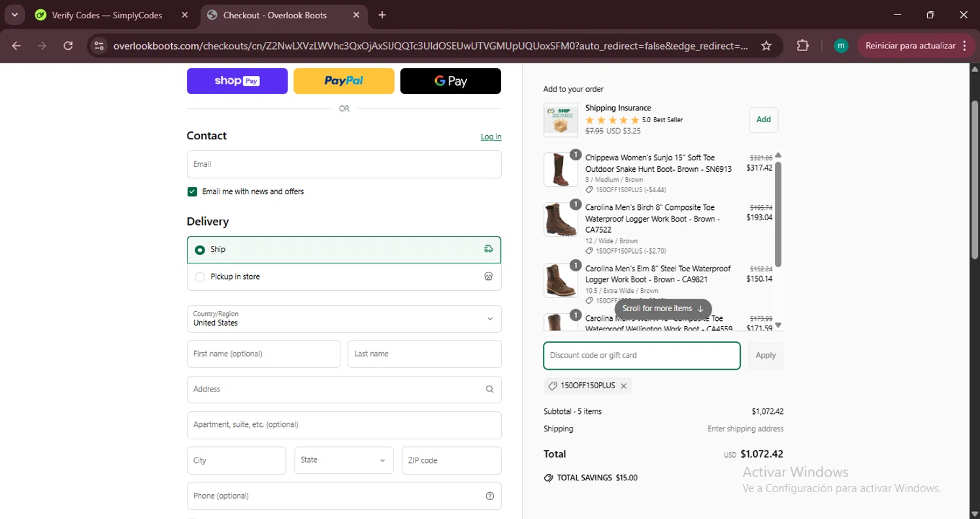Bookmark this page with the star icon
Screen dimensions: 980x519
pyautogui.click(x=766, y=46)
